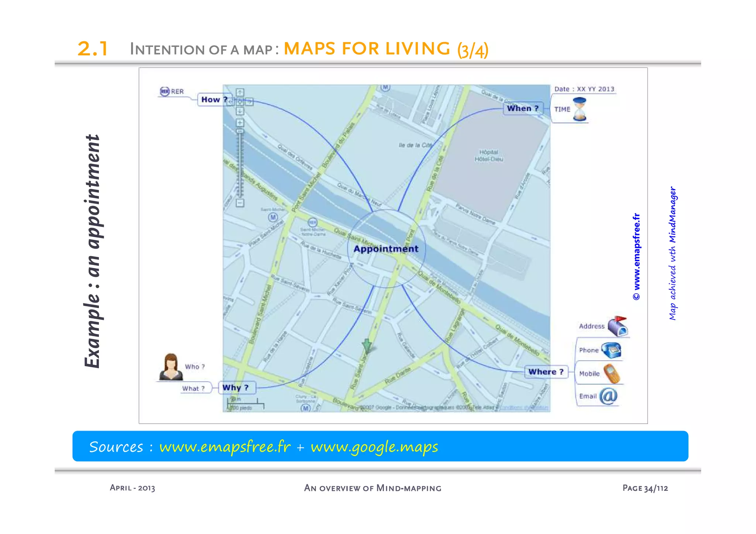This screenshot has height=534, width=756.
Task: Click the Mobile subtopic label
Action: coord(590,374)
